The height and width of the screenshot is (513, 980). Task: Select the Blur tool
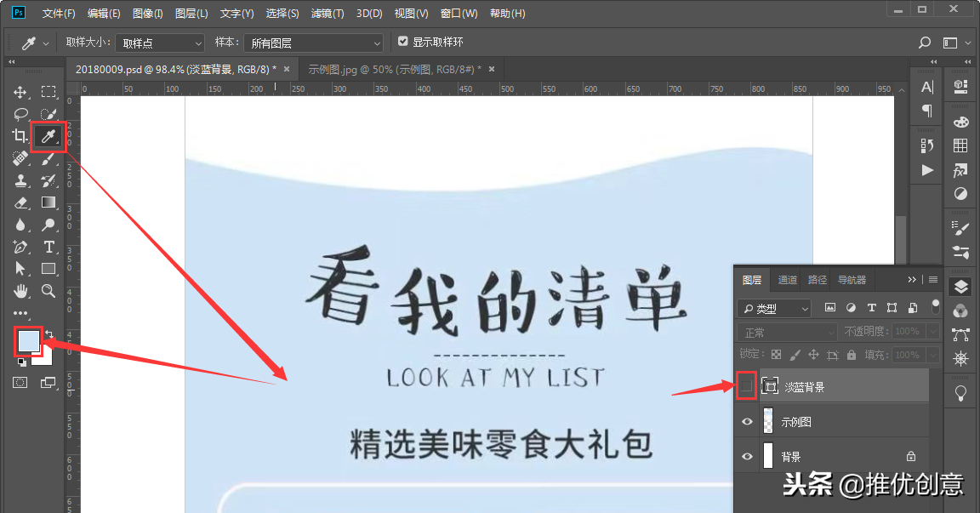point(20,225)
